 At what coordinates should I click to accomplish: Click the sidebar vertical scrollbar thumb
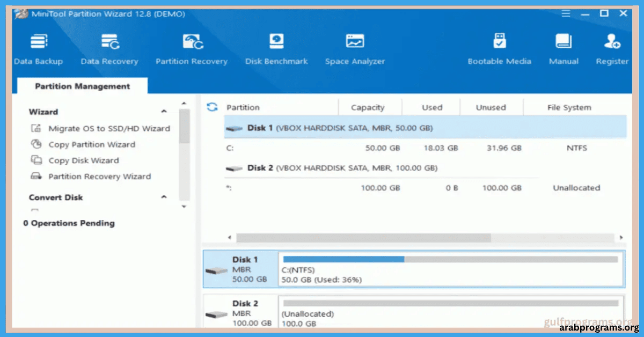(x=184, y=126)
